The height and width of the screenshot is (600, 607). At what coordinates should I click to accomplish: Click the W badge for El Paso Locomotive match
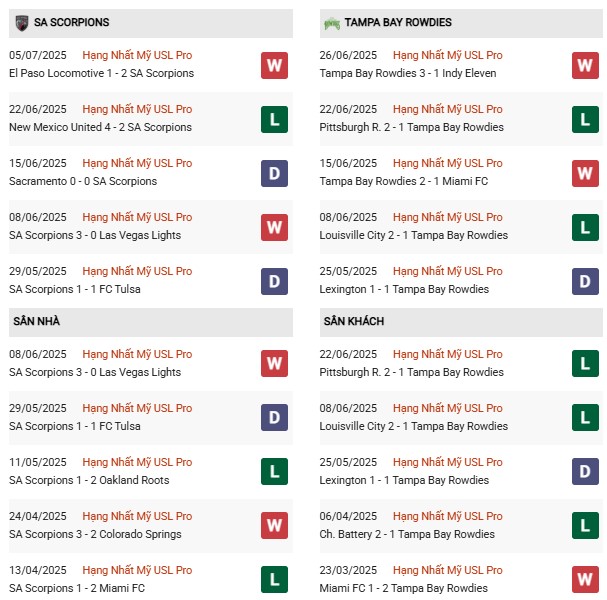pos(275,65)
